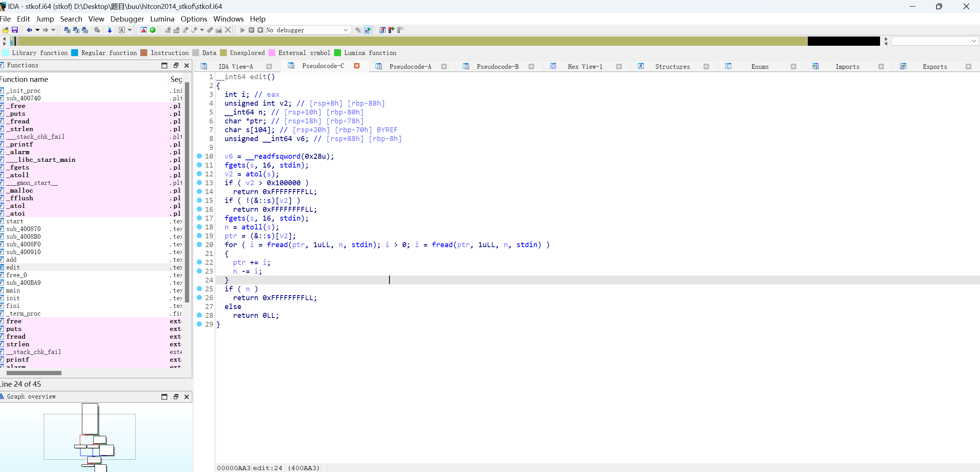Image resolution: width=980 pixels, height=472 pixels.
Task: Click the search for text binoculars icon
Action: tap(76, 30)
